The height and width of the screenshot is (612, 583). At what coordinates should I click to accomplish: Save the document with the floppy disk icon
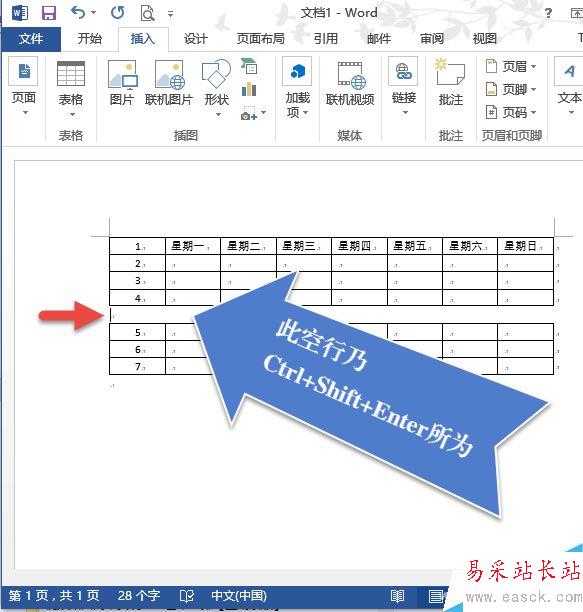(x=49, y=13)
